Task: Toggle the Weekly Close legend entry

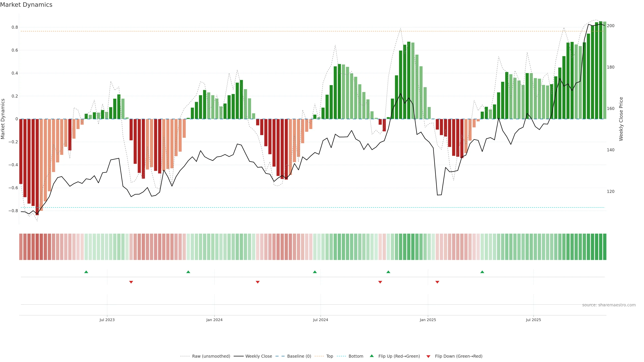Action: click(258, 356)
